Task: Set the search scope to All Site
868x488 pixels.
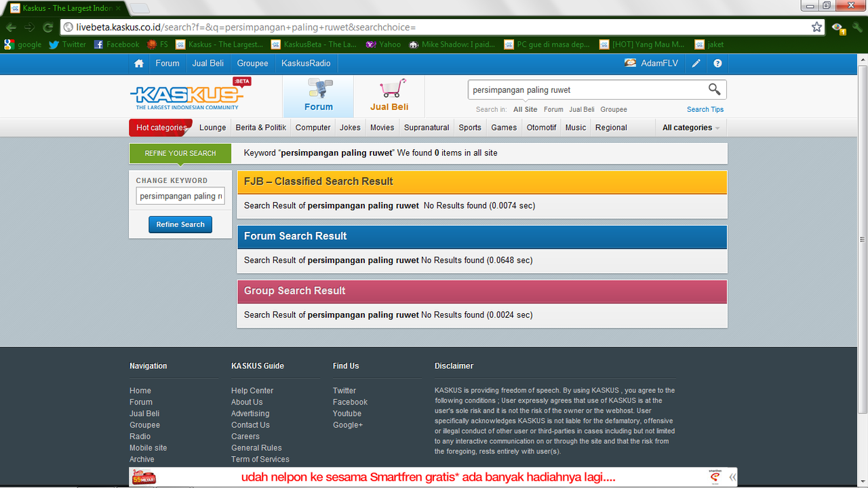Action: pyautogui.click(x=525, y=109)
